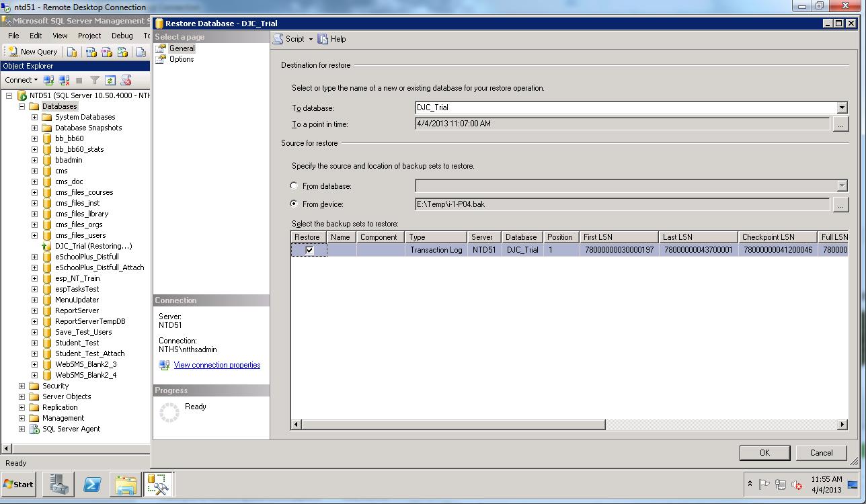
Task: Select DJC_Trial (Restoring...) database
Action: [93, 246]
